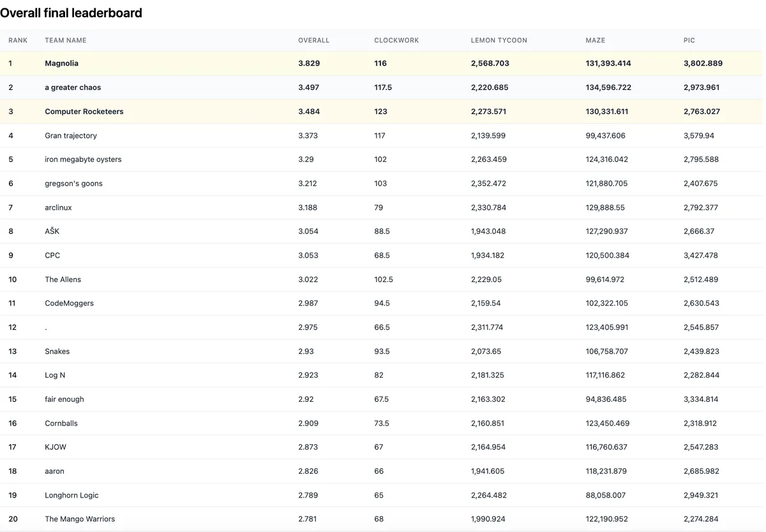Sort by the LEMON TYCOON column header
766x532 pixels.
click(x=499, y=40)
